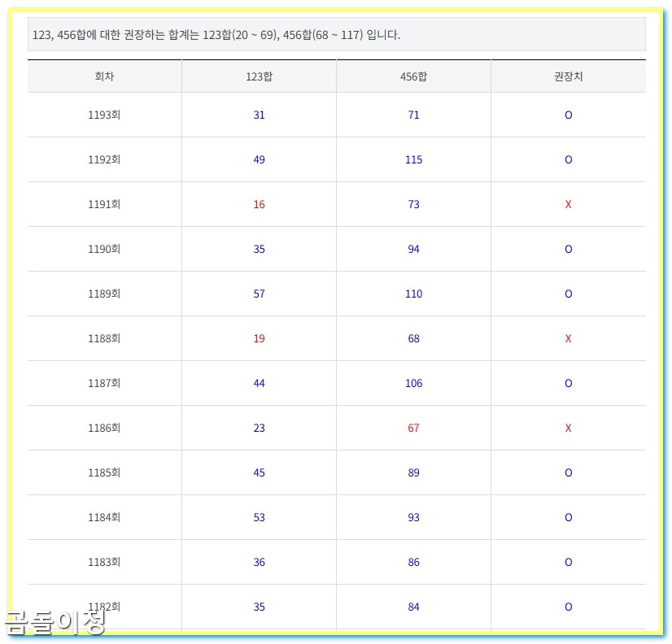Click the 회차 column header
The width and height of the screenshot is (672, 644).
click(x=104, y=76)
